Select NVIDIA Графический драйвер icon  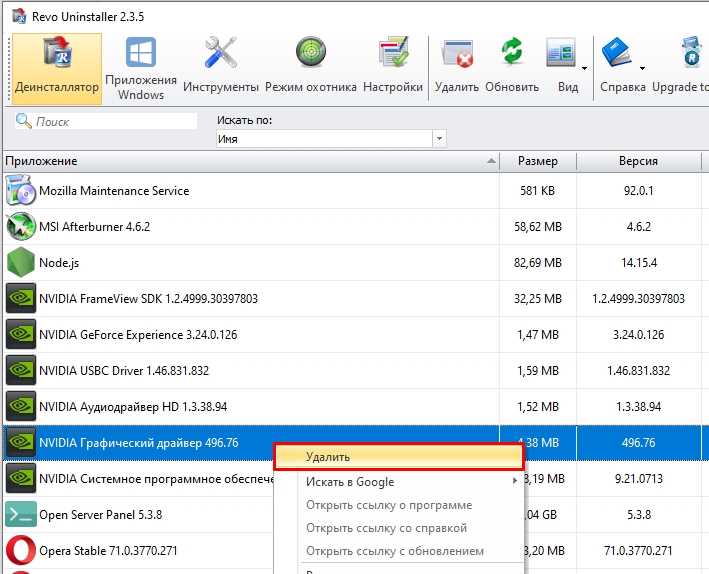tap(21, 442)
